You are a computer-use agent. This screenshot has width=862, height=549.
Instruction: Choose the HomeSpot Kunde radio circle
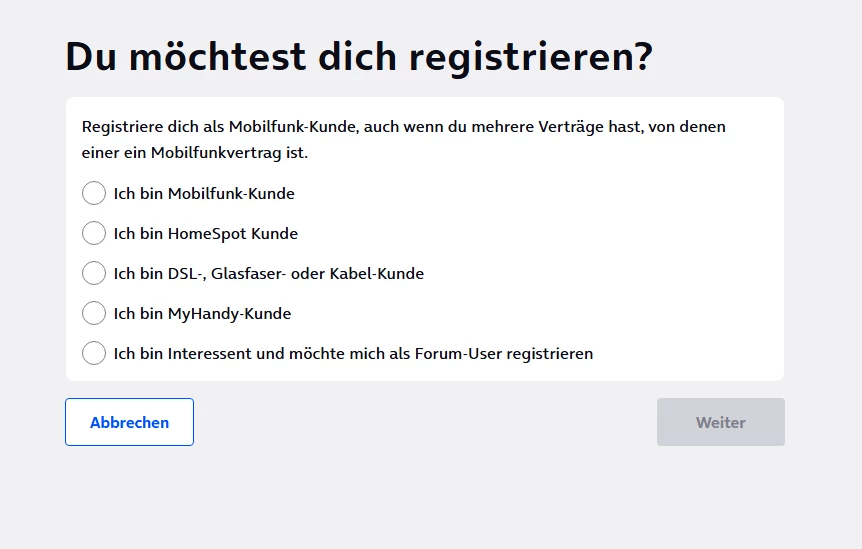93,233
